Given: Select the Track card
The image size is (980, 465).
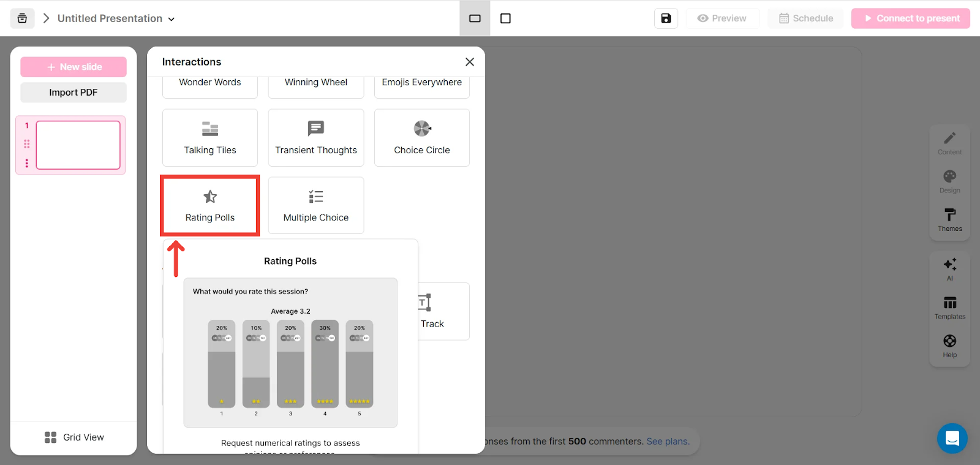Looking at the screenshot, I should coord(443,311).
